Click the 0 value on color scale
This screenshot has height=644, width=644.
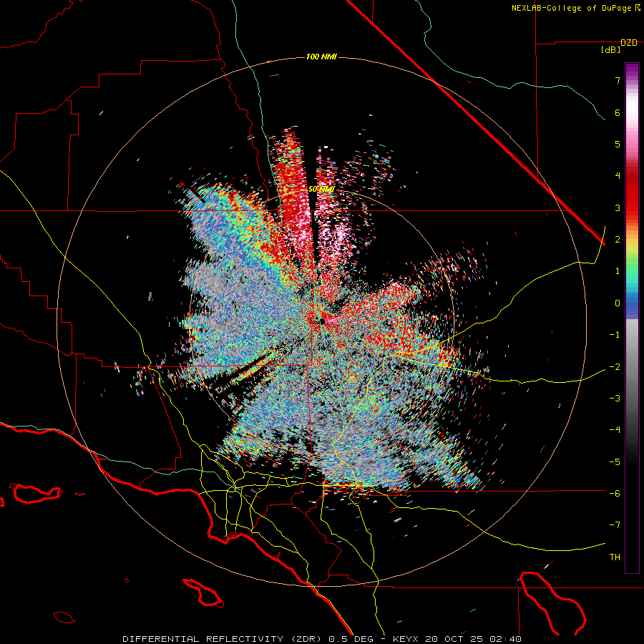(x=618, y=303)
